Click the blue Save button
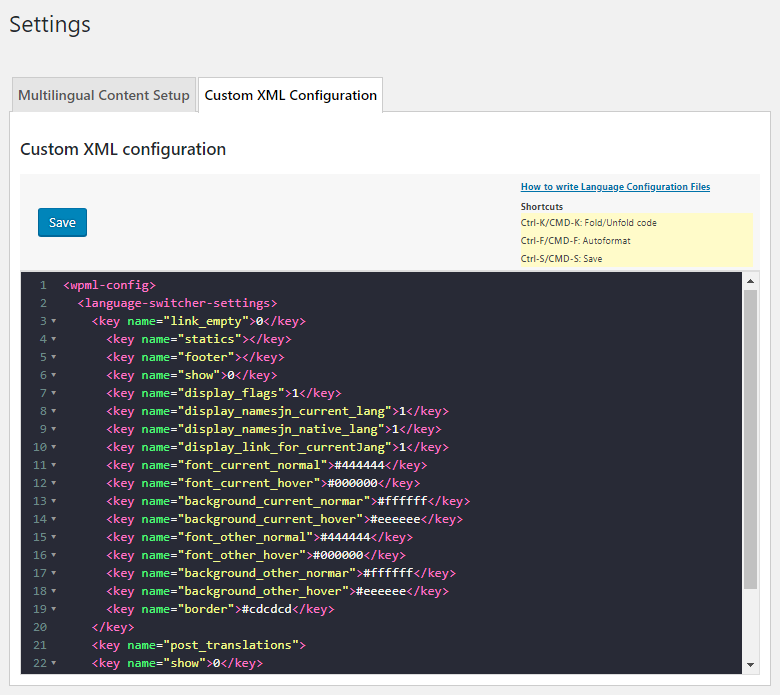780x695 pixels. coord(62,222)
